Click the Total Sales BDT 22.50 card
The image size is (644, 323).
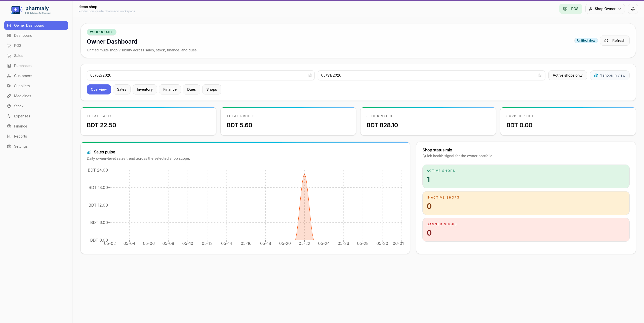pos(148,121)
